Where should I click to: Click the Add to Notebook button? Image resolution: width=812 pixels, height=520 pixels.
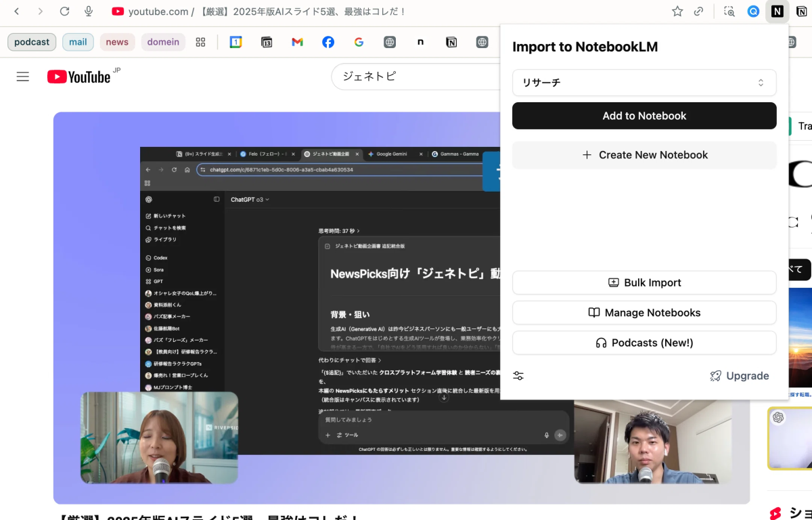644,116
